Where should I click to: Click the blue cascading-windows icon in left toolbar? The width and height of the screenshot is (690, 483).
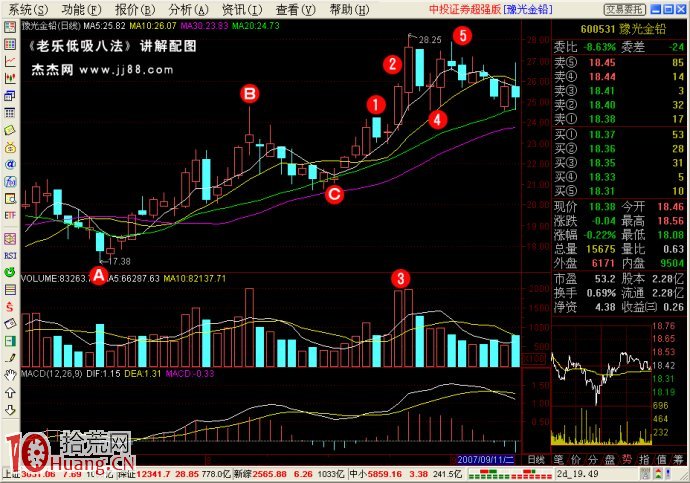click(10, 95)
